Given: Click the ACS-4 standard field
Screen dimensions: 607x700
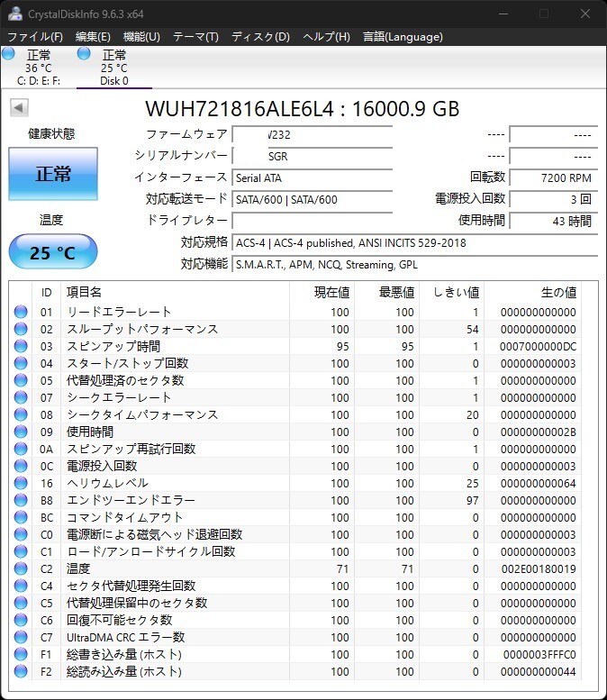Looking at the screenshot, I should tap(415, 242).
